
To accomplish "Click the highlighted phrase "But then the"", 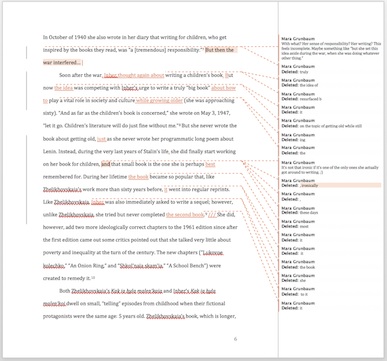I will (x=219, y=50).
